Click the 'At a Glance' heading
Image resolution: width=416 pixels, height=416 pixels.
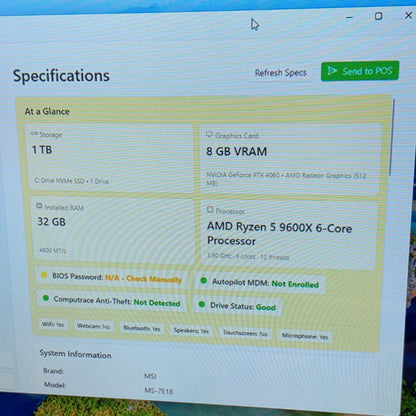tap(47, 111)
